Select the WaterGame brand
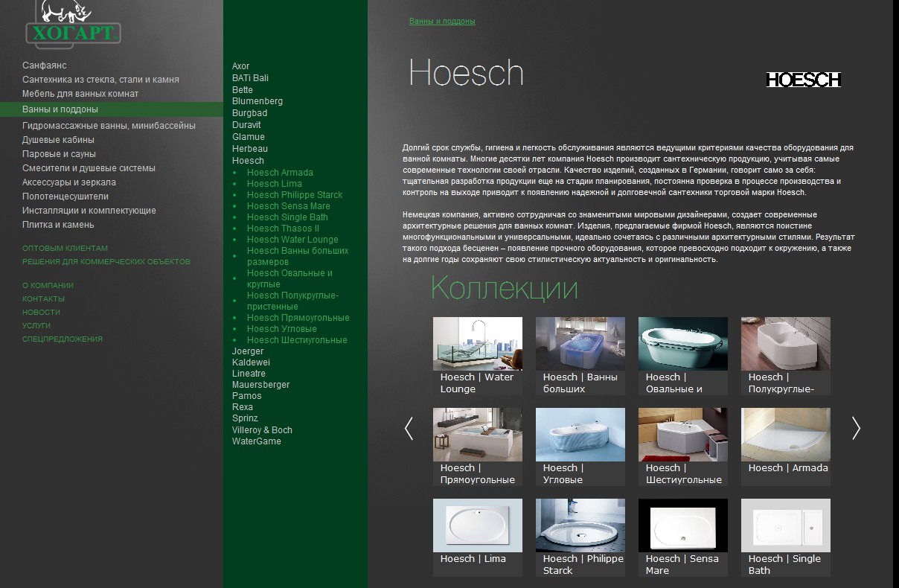This screenshot has height=588, width=899. tap(257, 441)
